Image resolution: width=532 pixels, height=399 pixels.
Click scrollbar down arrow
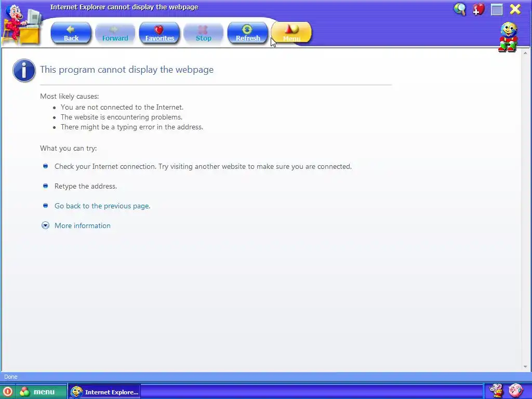pyautogui.click(x=525, y=367)
